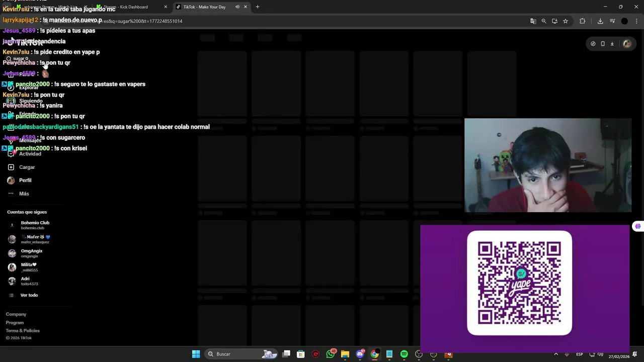Open WhatsApp from the taskbar

point(330,354)
